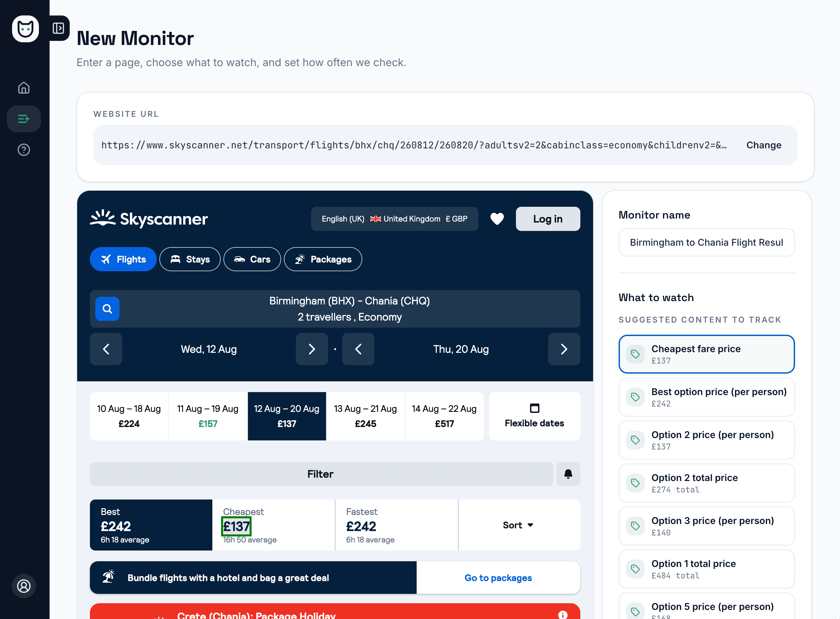Choose 13 Aug – 21 Aug date option
840x619 pixels.
coord(366,416)
